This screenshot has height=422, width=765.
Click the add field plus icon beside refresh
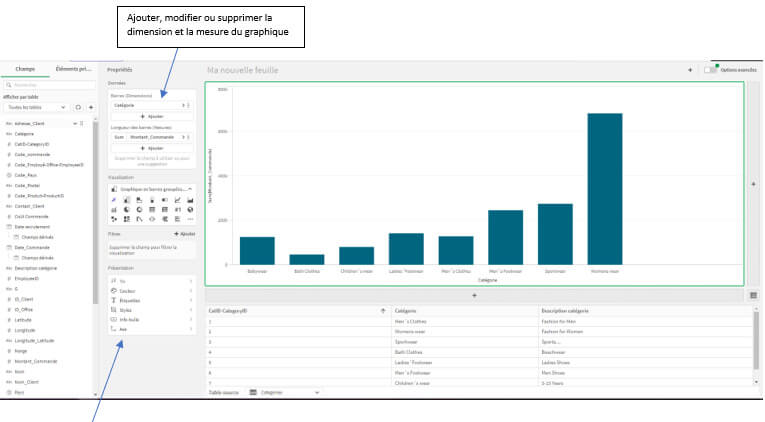(91, 107)
